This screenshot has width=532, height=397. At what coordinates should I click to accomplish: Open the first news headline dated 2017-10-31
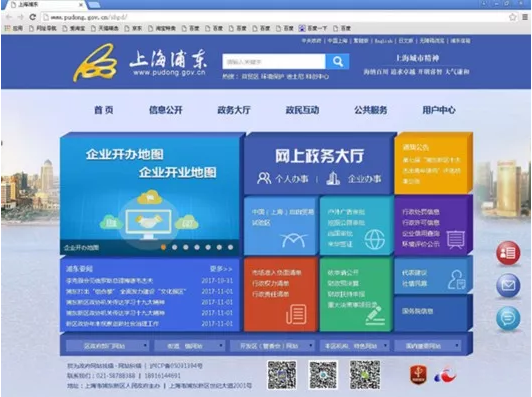tap(109, 281)
